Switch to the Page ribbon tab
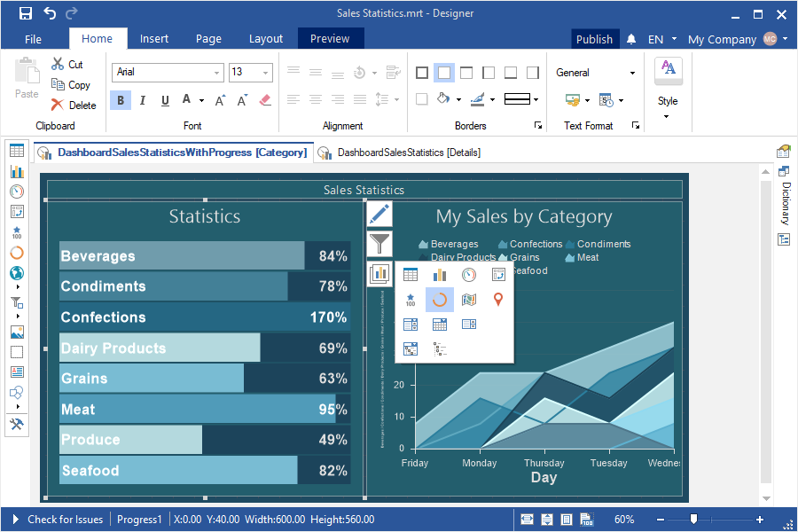Viewport: 798px width, 532px height. click(x=208, y=39)
